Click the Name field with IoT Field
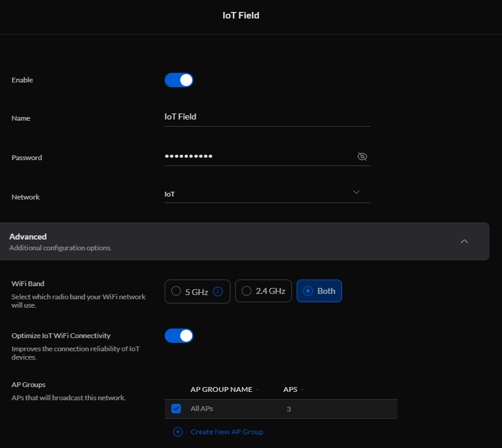This screenshot has height=448, width=502. (267, 117)
